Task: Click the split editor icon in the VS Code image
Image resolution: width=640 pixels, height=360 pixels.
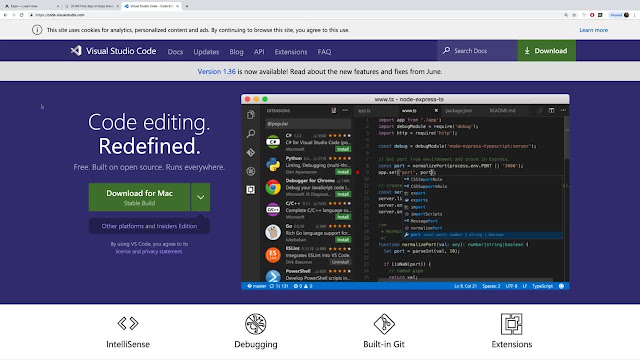Action: click(551, 110)
